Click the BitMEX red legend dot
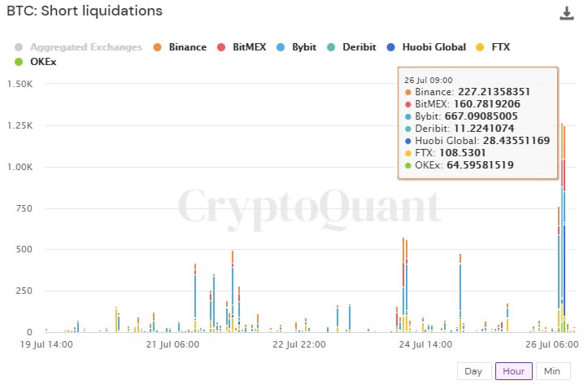Screen dimensions: 588x385 (220, 47)
